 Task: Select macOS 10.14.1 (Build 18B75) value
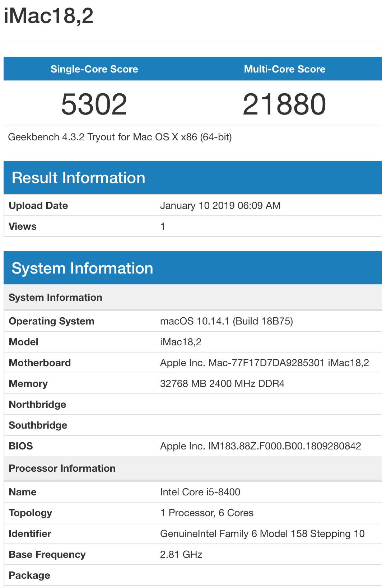click(227, 321)
